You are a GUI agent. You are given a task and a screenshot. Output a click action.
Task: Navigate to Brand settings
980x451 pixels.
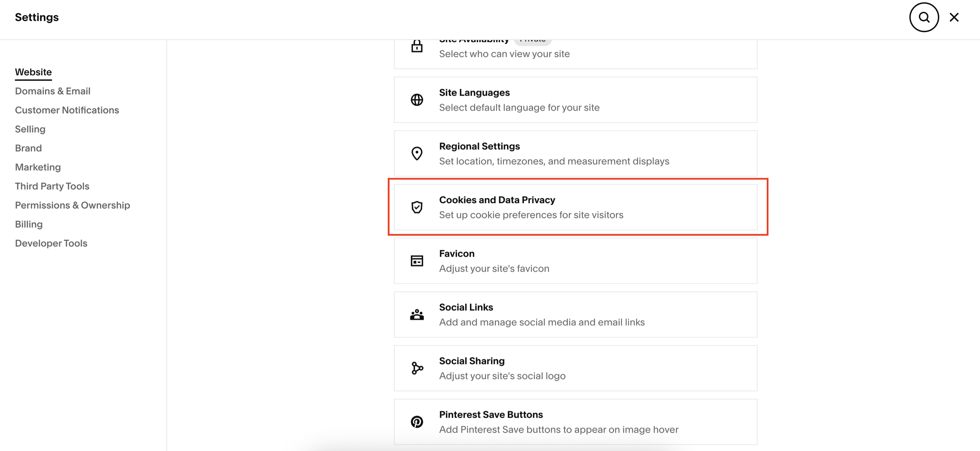point(28,148)
